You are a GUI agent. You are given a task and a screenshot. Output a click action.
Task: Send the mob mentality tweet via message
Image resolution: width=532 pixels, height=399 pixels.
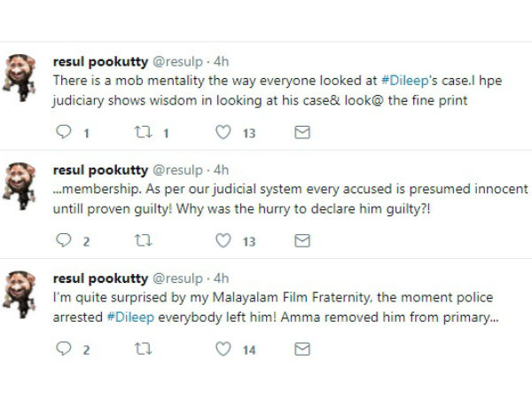click(x=301, y=132)
